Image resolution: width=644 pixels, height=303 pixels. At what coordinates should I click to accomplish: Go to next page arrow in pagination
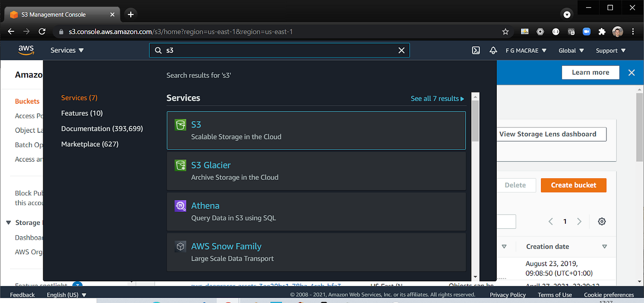580,221
